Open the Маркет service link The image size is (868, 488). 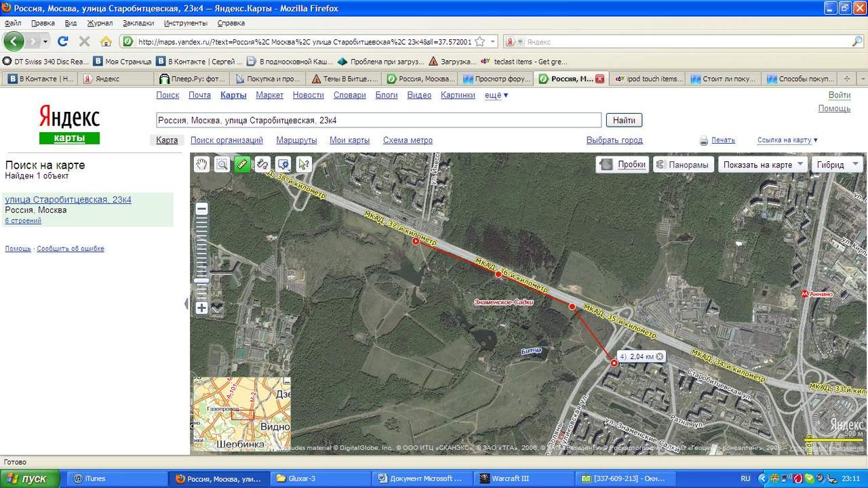coord(269,95)
